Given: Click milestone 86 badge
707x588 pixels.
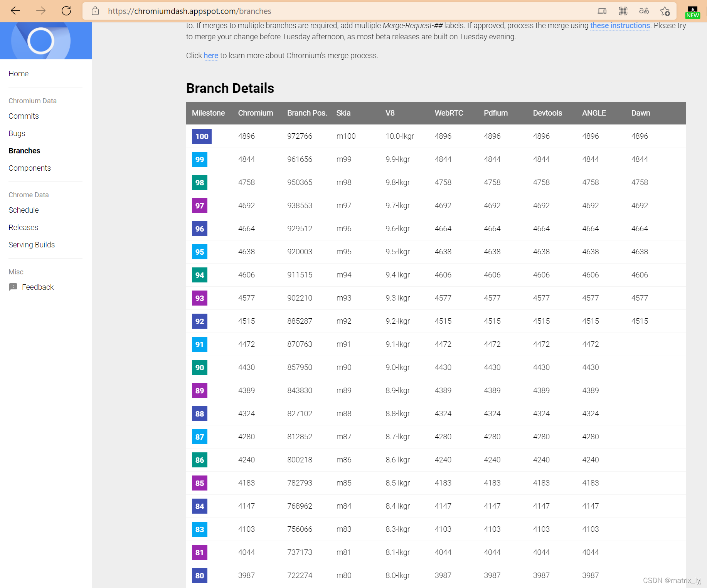Looking at the screenshot, I should (x=200, y=460).
